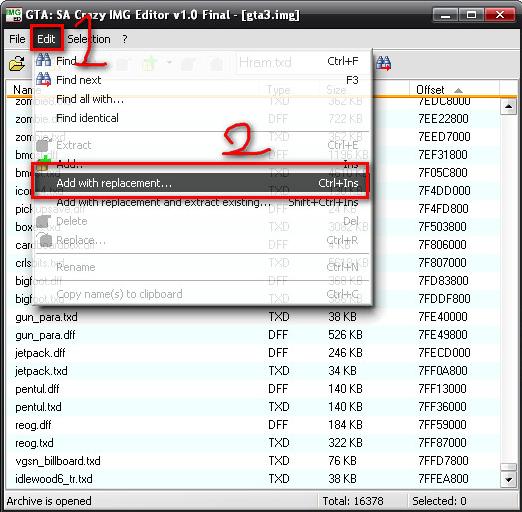Click offset value 7EE22800

pyautogui.click(x=444, y=119)
